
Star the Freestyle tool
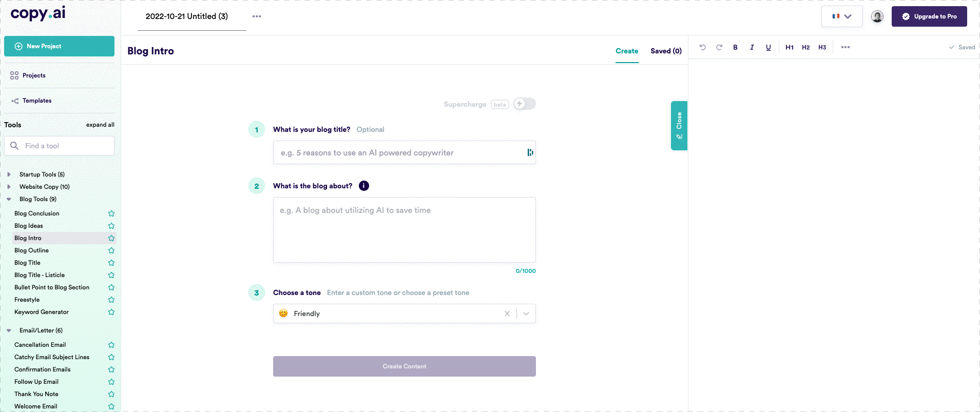pyautogui.click(x=111, y=300)
